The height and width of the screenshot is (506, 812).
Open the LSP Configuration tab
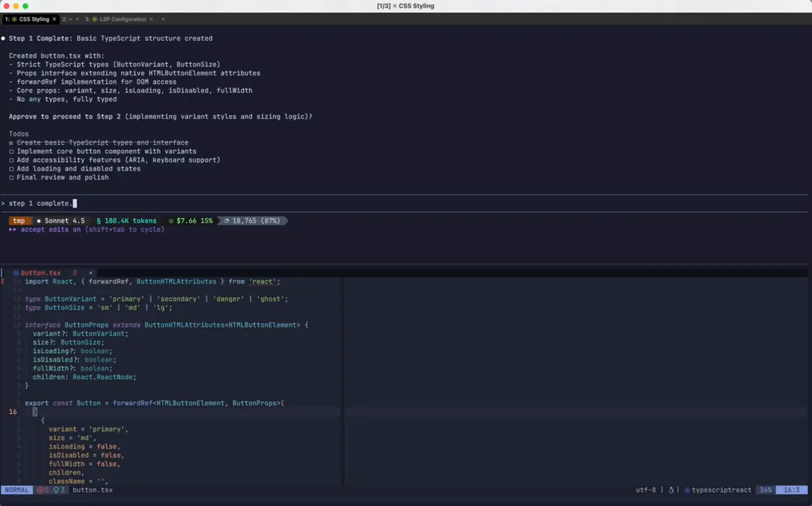[119, 19]
